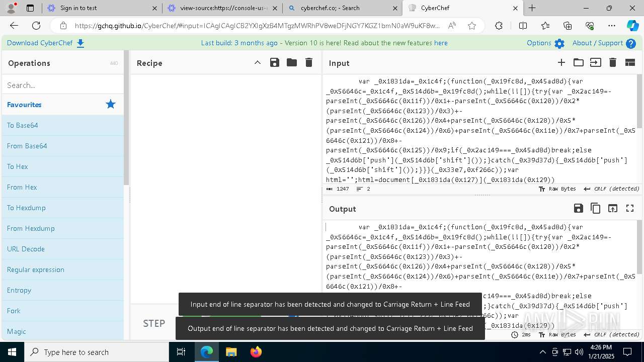The image size is (644, 362).
Task: Click input character count 1247
Action: [338, 189]
